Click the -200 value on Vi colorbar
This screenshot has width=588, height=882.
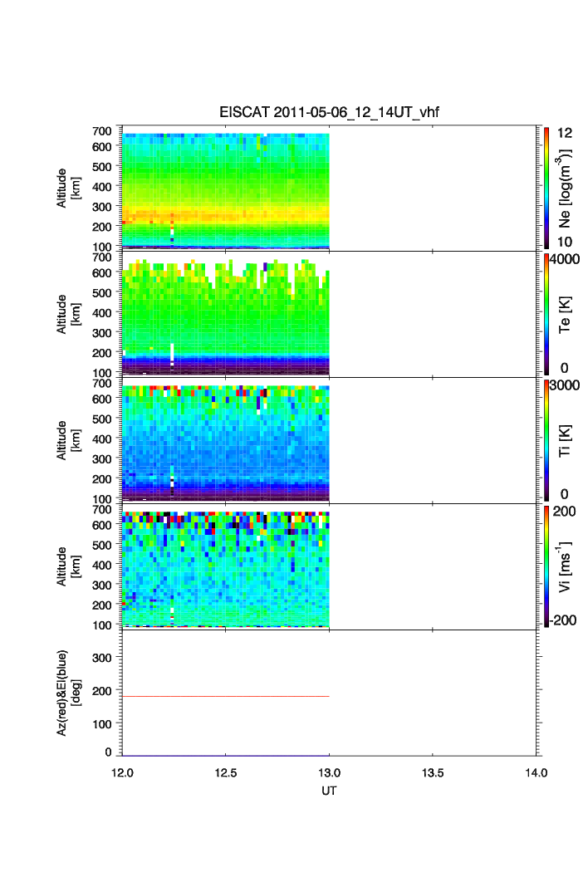563,620
